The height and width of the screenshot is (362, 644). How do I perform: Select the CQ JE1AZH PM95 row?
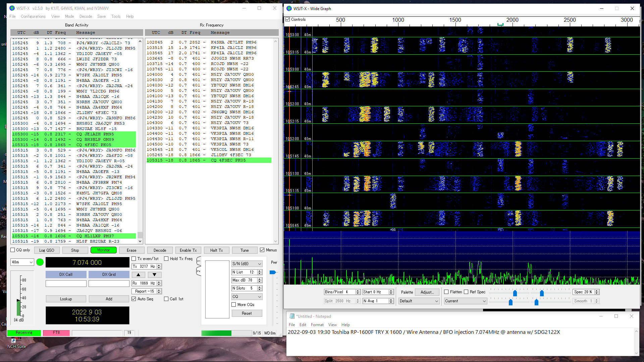point(74,134)
